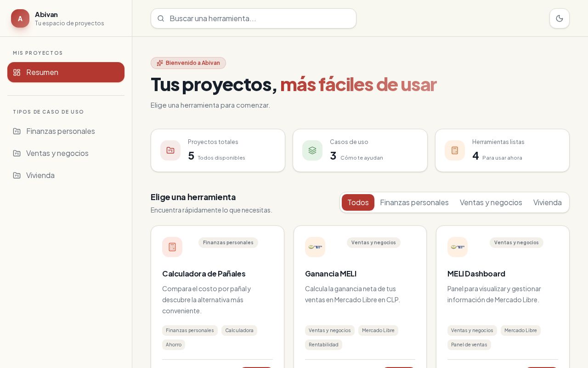This screenshot has height=368, width=588.
Task: Click the search magnifier icon
Action: tap(161, 18)
